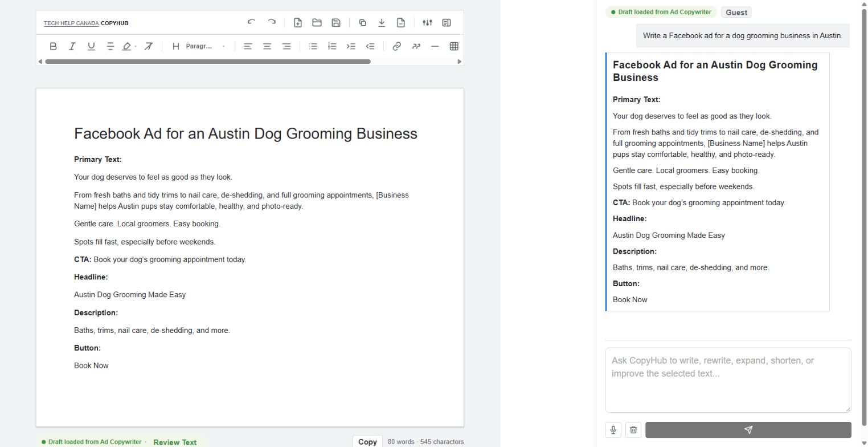
Task: Toggle the side panel layout icon
Action: pos(447,23)
